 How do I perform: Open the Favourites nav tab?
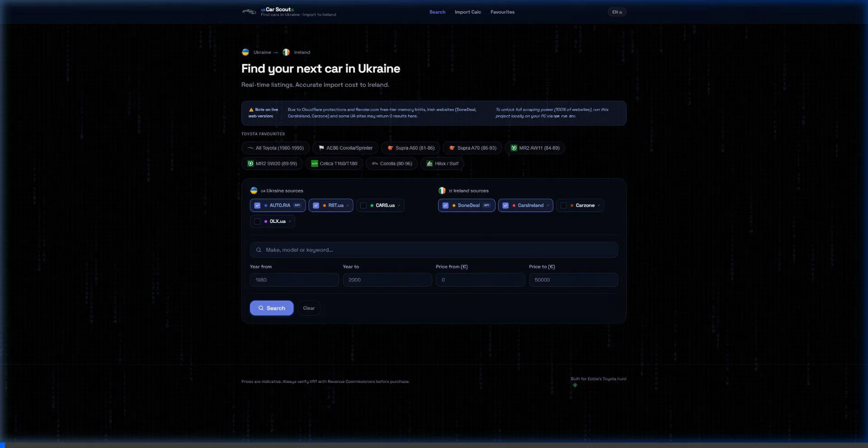502,12
